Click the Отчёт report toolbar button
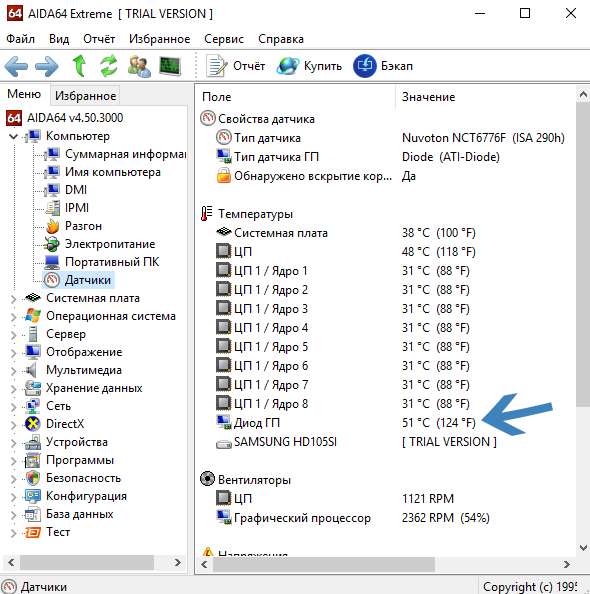Viewport: 590px width, 594px height. pos(235,66)
